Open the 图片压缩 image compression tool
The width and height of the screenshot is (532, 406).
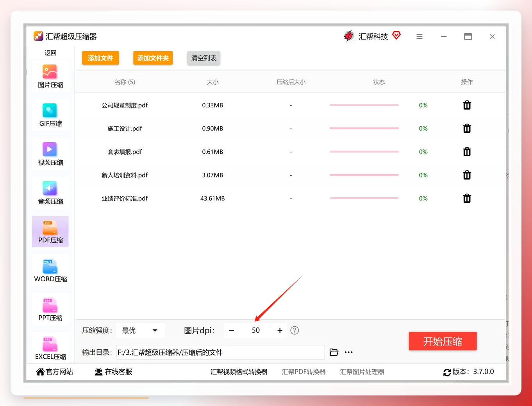pyautogui.click(x=50, y=77)
